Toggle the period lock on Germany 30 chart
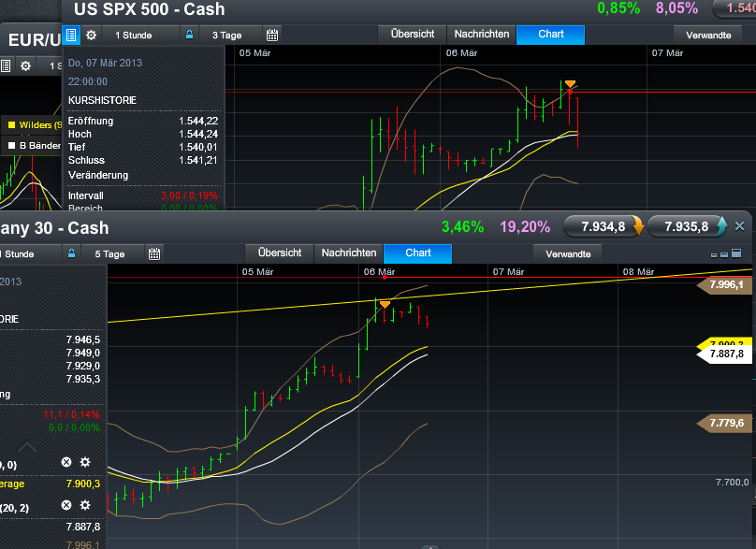This screenshot has width=756, height=549. [x=72, y=252]
